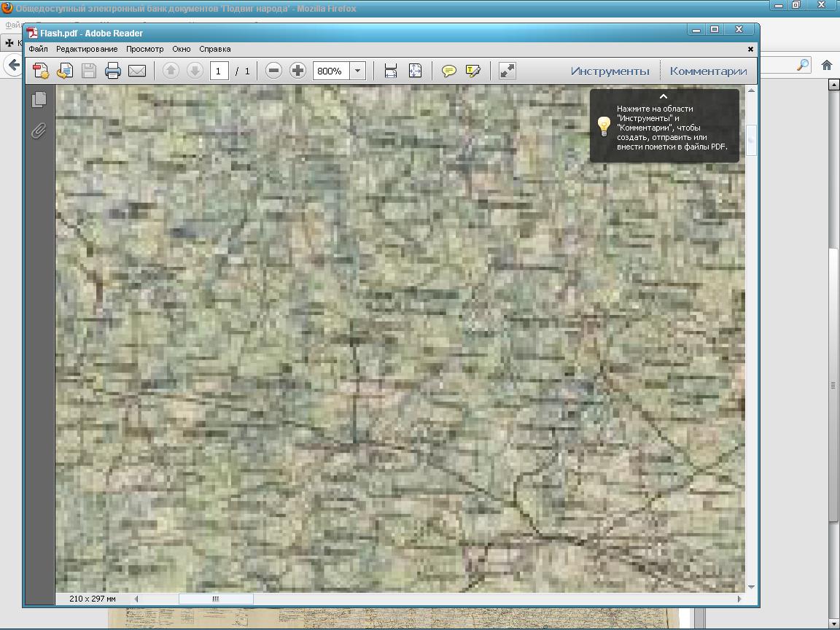Click the zoom in plus button
Screen dimensions: 840x630
(x=297, y=71)
